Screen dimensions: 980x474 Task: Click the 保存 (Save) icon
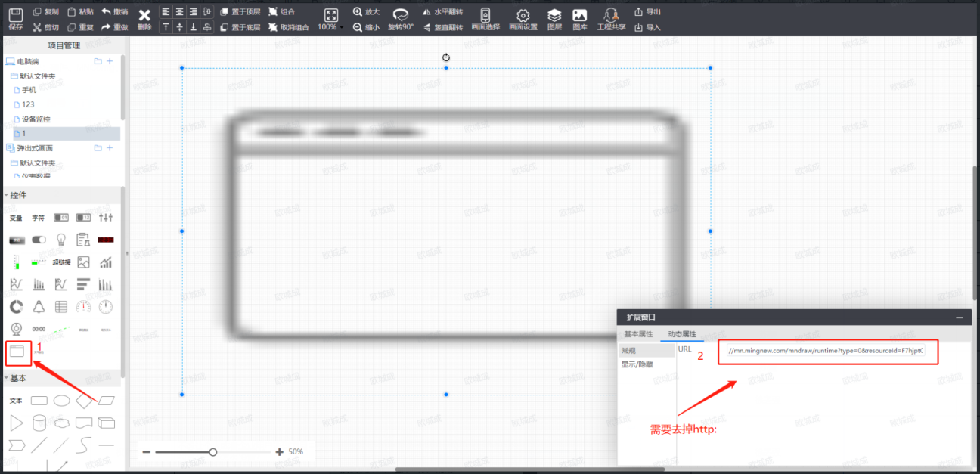[15, 18]
